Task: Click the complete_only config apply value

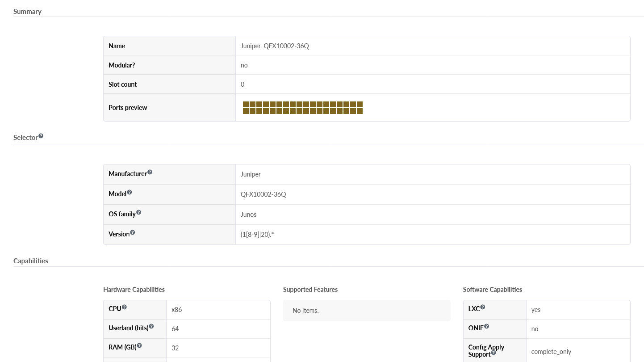Action: pos(551,352)
